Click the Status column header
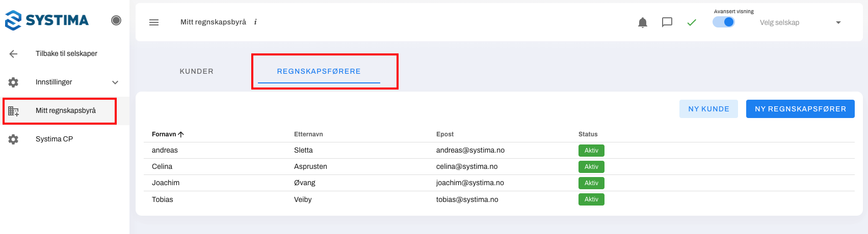The image size is (868, 234). [x=588, y=134]
